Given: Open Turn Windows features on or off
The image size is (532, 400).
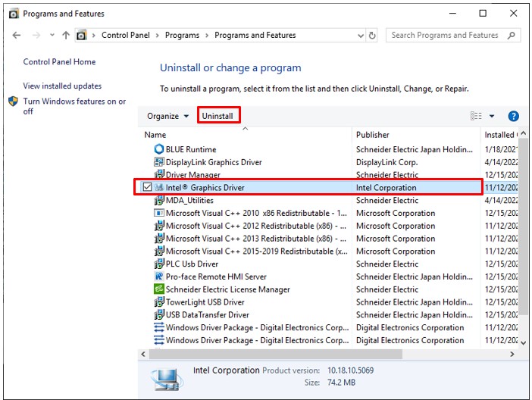Looking at the screenshot, I should 74,106.
